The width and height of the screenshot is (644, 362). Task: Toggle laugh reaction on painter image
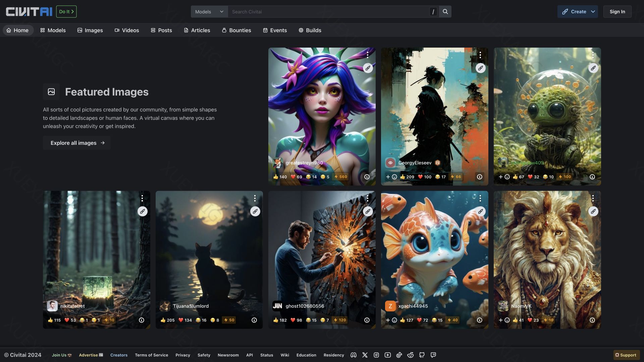pyautogui.click(x=311, y=320)
